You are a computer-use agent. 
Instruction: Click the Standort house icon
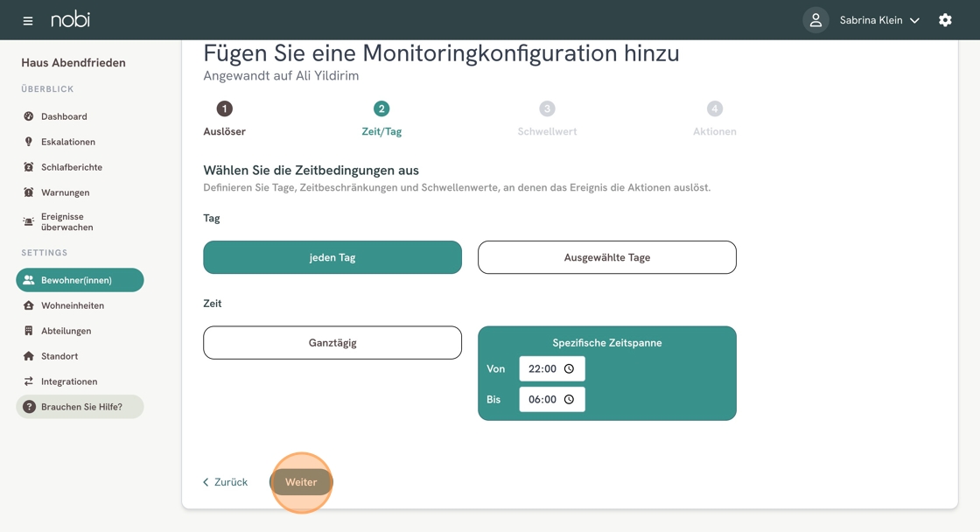28,356
